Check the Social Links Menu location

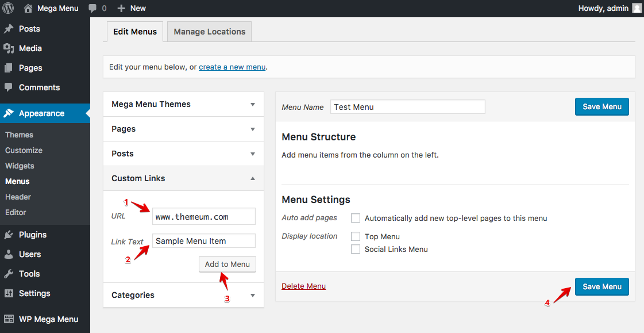(x=356, y=249)
